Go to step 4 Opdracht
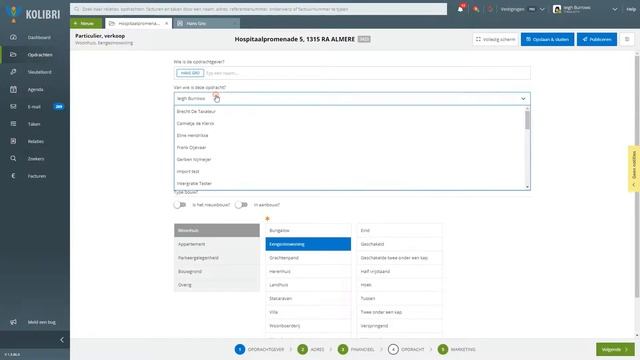Screen dimensions: 640x360 [x=406, y=349]
